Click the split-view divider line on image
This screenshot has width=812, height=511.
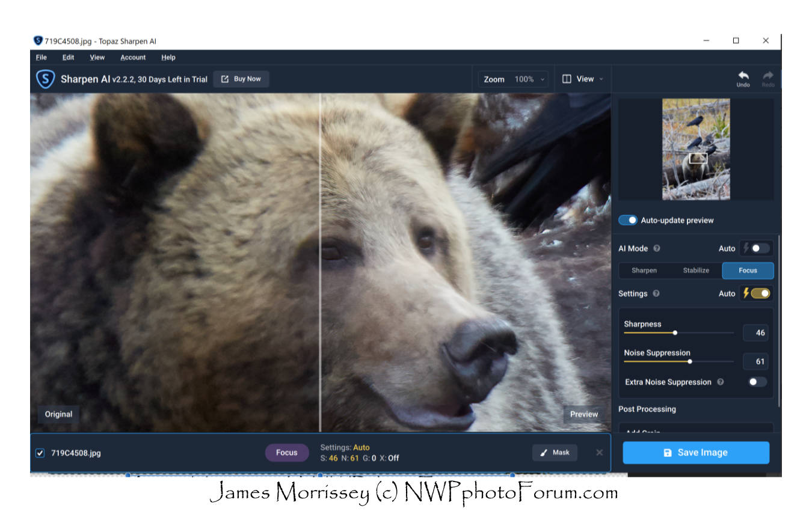point(320,262)
